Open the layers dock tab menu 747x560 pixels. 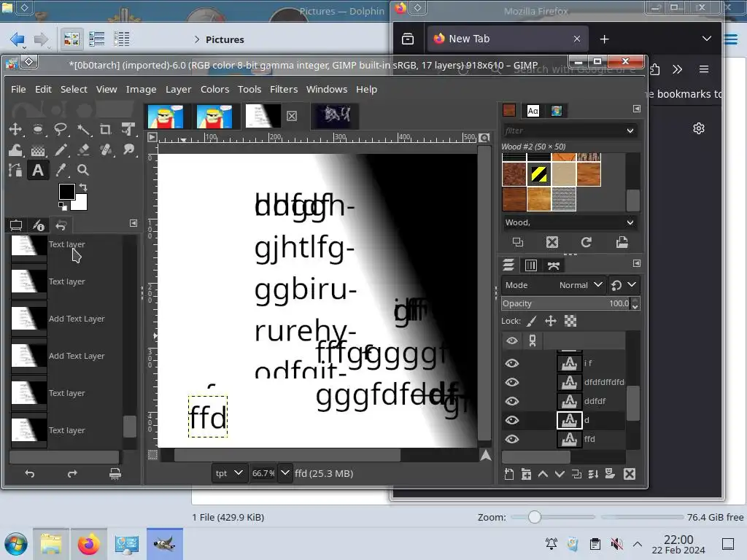[636, 263]
